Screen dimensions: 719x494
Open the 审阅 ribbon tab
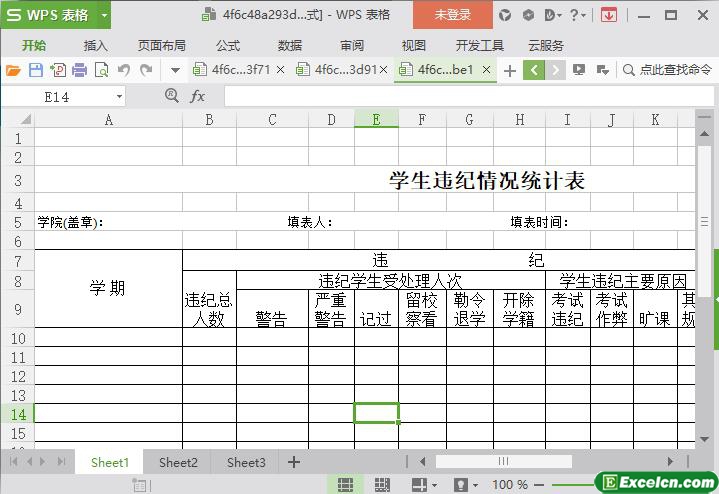click(x=352, y=45)
